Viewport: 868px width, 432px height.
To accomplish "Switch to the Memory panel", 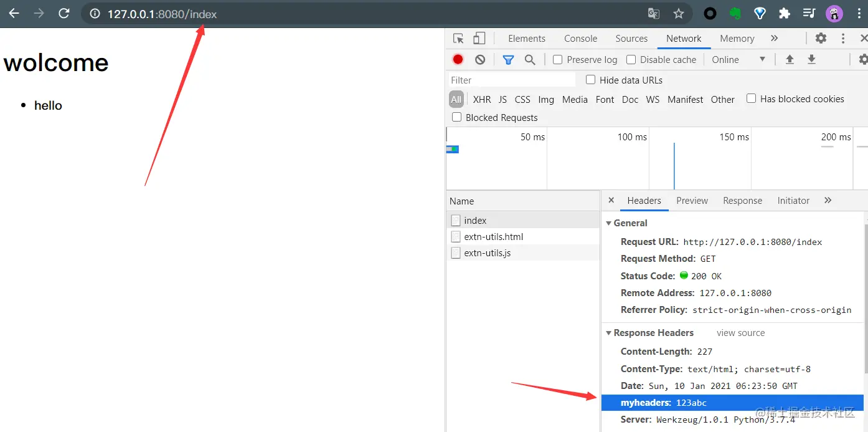I will [737, 39].
